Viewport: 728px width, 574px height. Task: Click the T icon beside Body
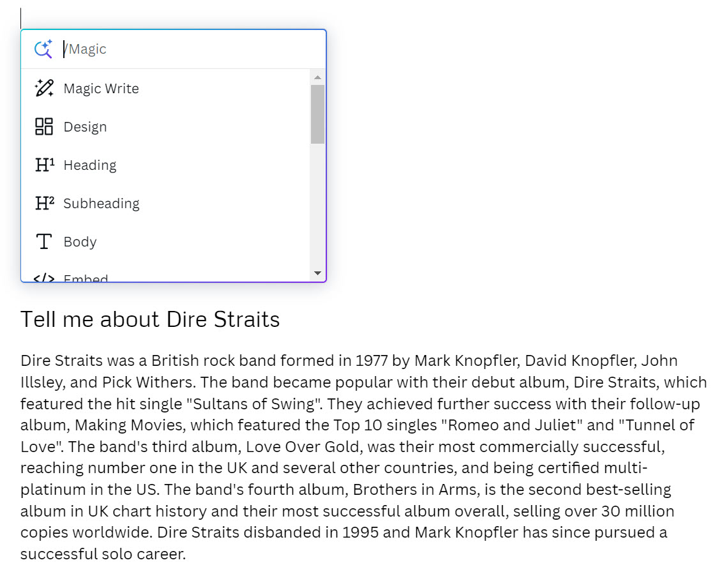[x=44, y=241]
